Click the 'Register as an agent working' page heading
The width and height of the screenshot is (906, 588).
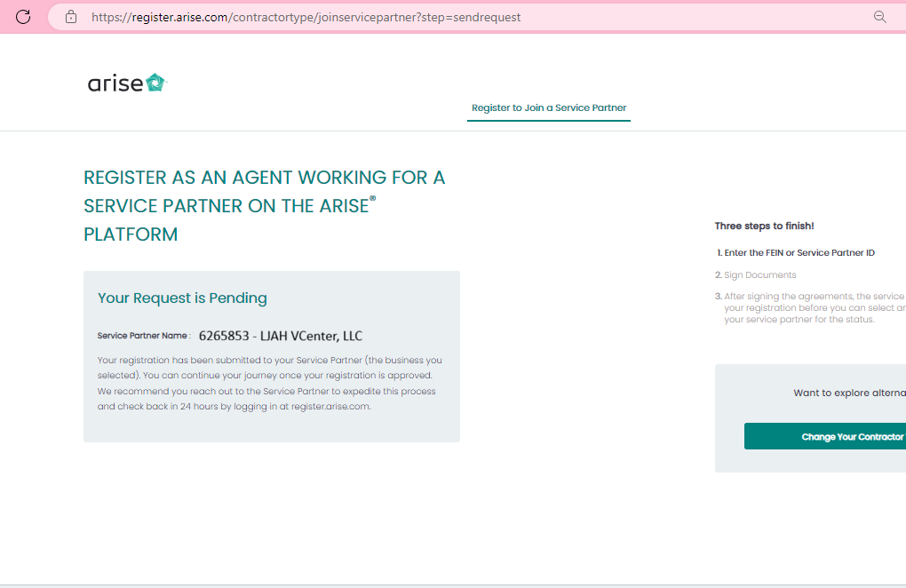coord(265,206)
